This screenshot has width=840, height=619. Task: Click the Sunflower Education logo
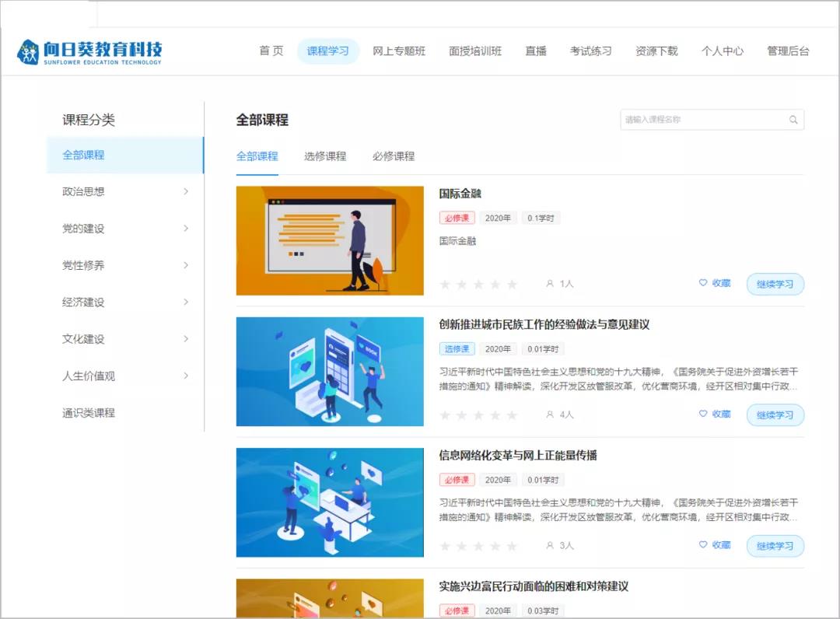tap(89, 51)
